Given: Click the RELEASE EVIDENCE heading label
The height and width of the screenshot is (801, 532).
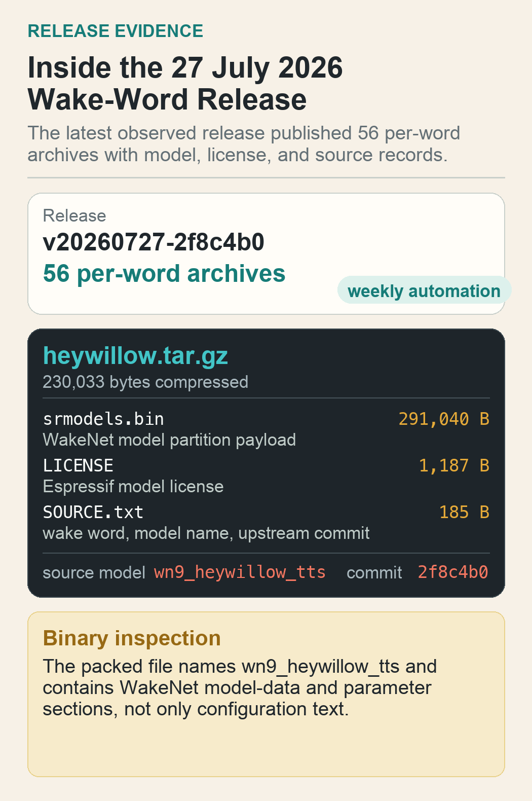Looking at the screenshot, I should tap(115, 31).
